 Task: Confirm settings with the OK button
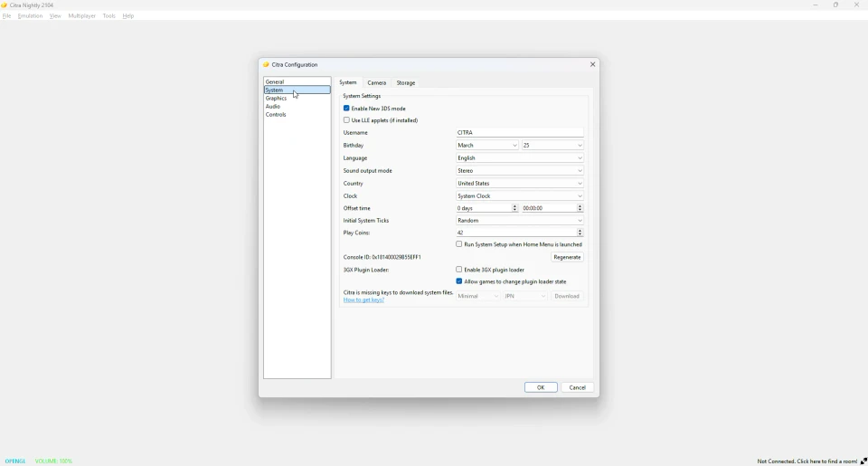[541, 388]
